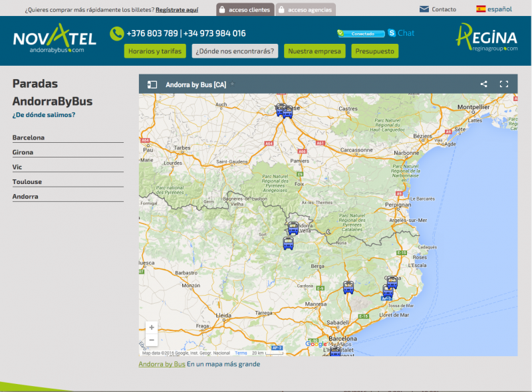Open the Horarios y tarifas menu
532x392 pixels.
(155, 51)
